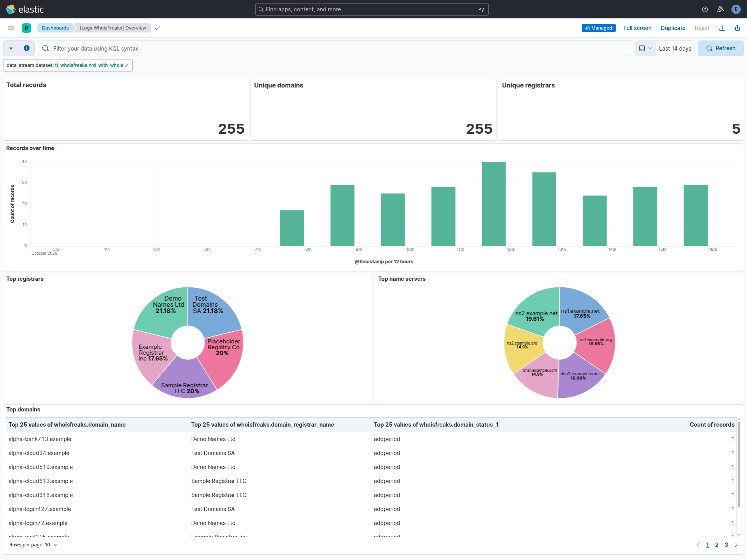Go to table page 1
Screen dimensions: 747x560
(x=707, y=545)
